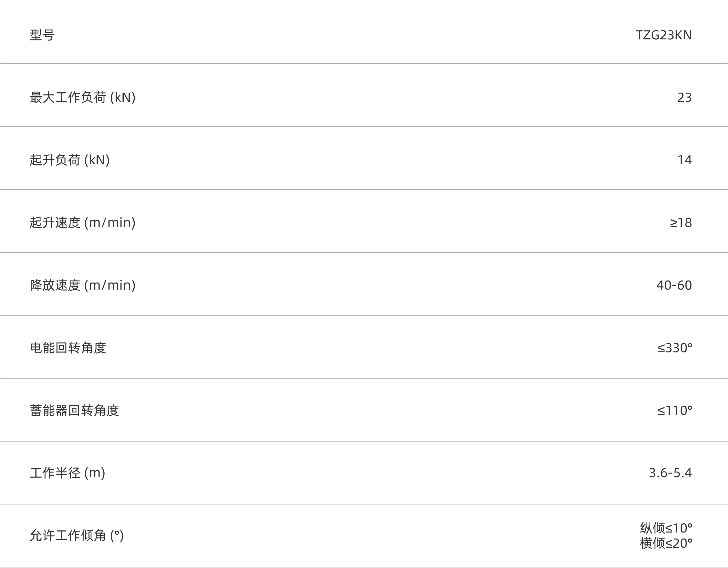
Task: Click the 工作半径 (m) label
Action: click(68, 473)
